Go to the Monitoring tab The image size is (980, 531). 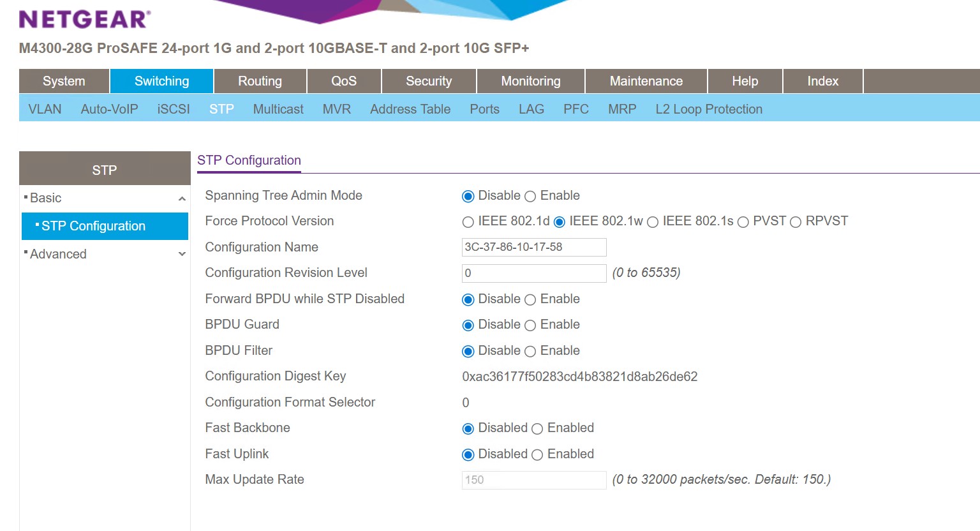530,81
